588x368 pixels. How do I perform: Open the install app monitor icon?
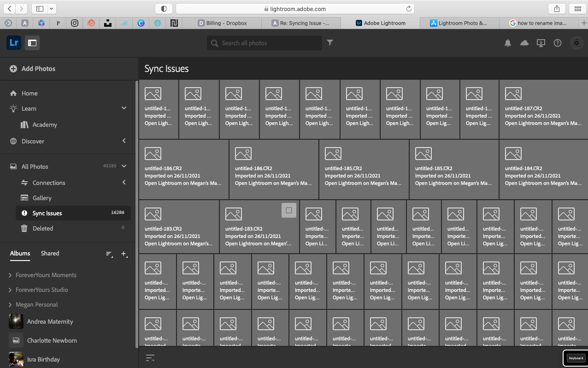[541, 43]
